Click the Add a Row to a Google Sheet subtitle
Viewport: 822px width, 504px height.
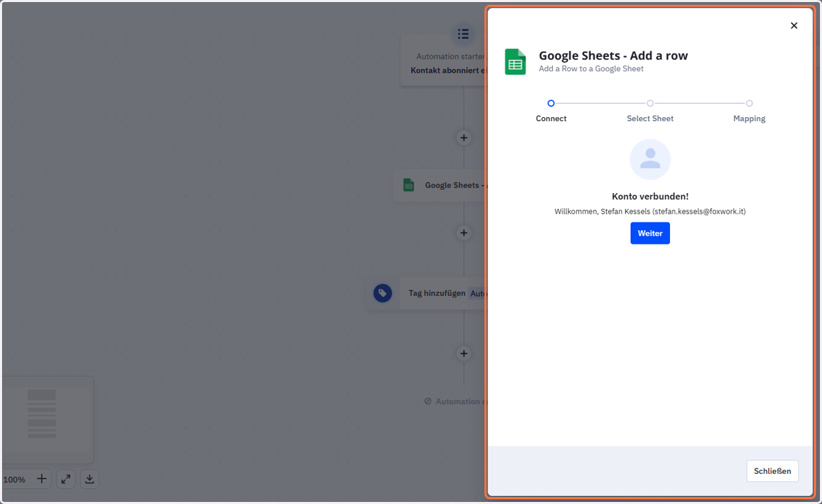click(x=591, y=68)
